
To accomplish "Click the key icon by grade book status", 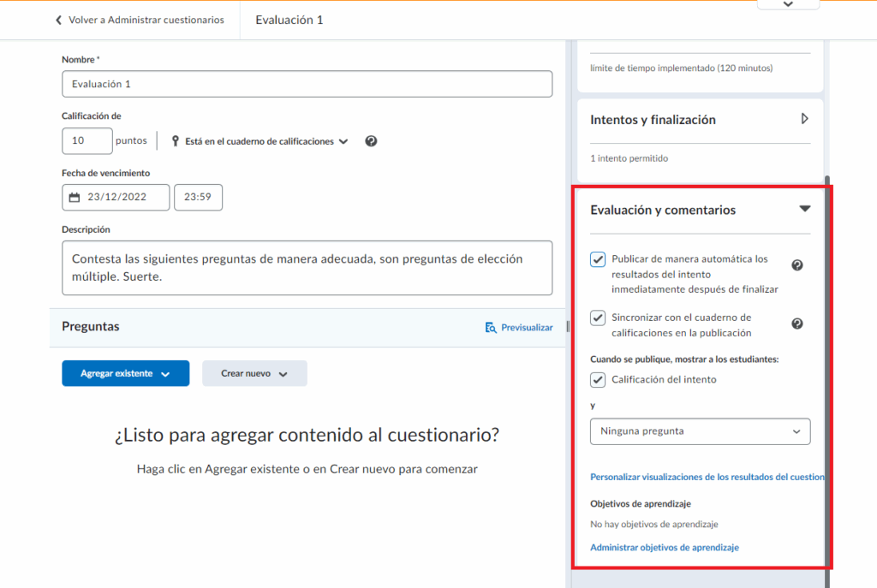I will 176,141.
